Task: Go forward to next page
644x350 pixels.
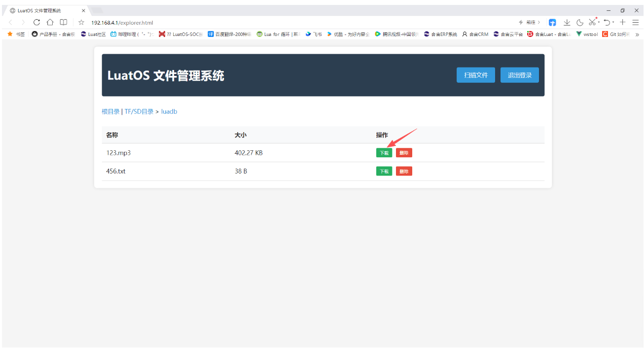Action: pos(23,22)
